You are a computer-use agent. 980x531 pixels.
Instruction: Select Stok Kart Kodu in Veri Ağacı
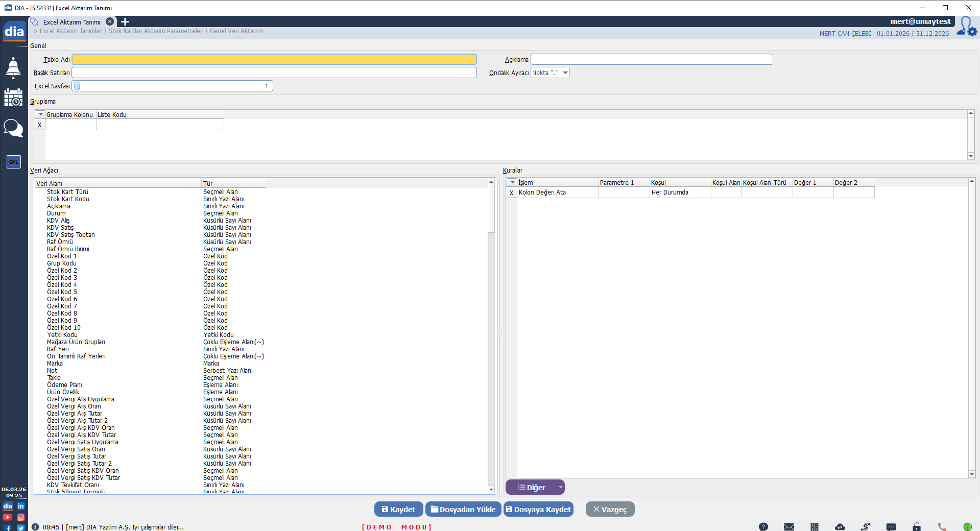[68, 199]
